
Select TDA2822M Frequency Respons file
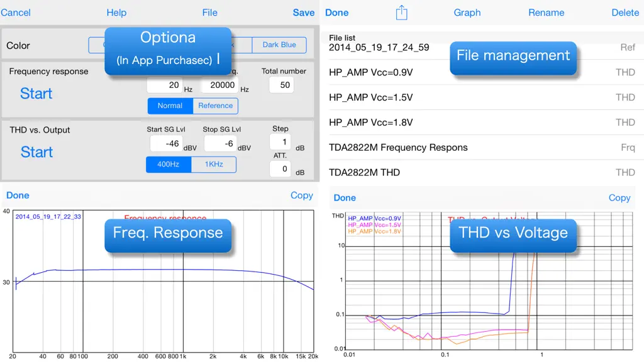[484, 147]
